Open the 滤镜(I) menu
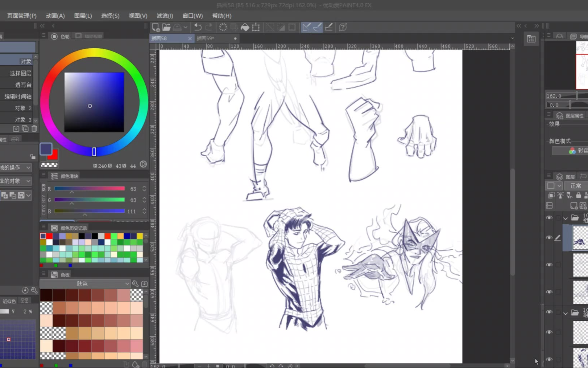Image resolution: width=588 pixels, height=368 pixels. 165,16
